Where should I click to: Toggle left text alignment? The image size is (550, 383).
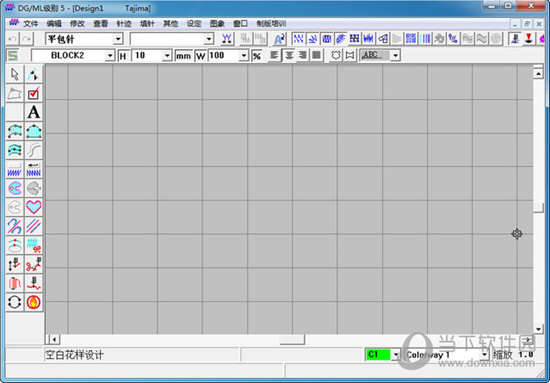tap(274, 55)
